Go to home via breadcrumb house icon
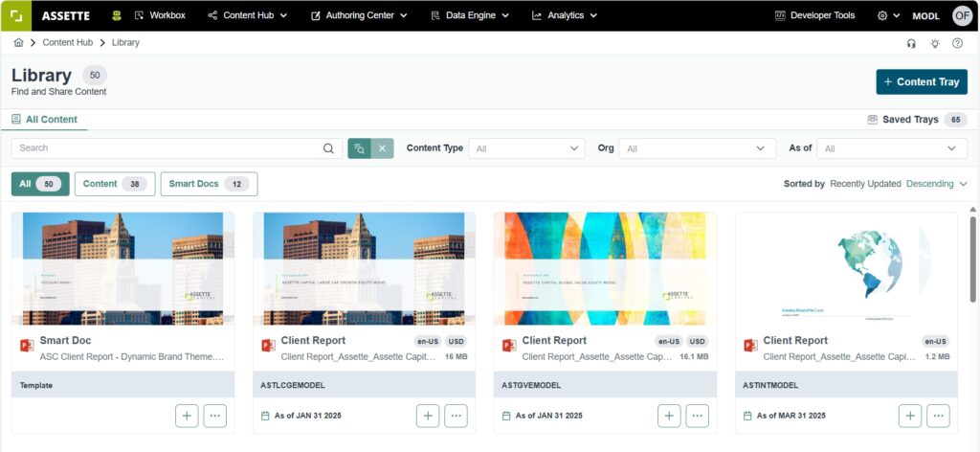980x452 pixels. pos(19,42)
